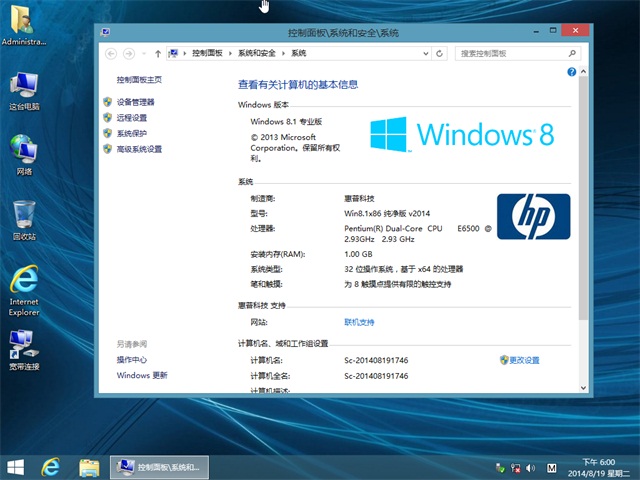Open the address bar history dropdown

pos(427,53)
